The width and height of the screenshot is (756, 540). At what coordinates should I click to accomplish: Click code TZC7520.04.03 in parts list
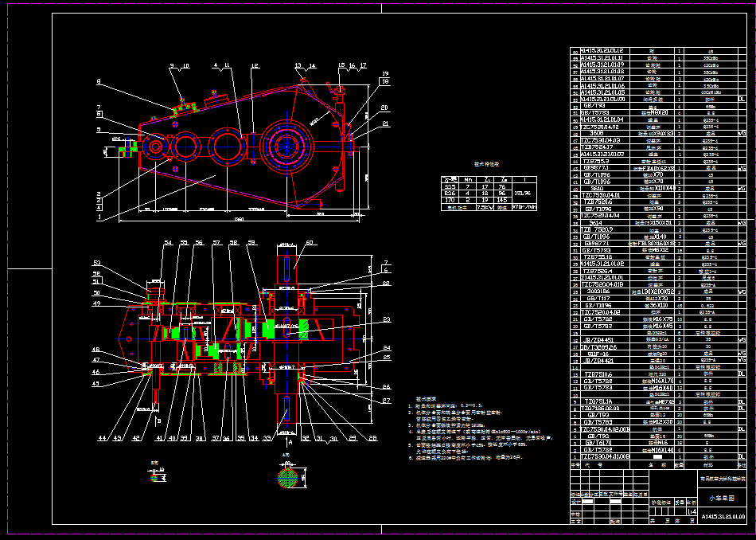click(x=600, y=140)
